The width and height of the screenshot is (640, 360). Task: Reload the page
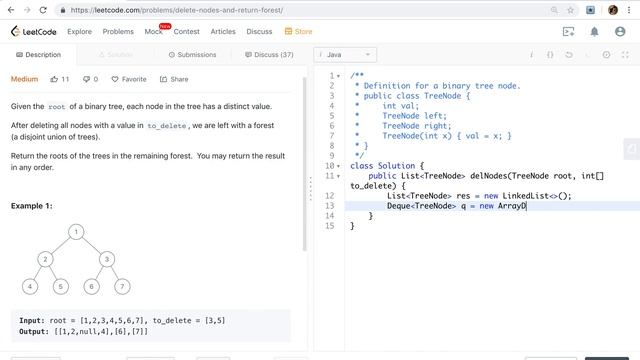[x=43, y=10]
